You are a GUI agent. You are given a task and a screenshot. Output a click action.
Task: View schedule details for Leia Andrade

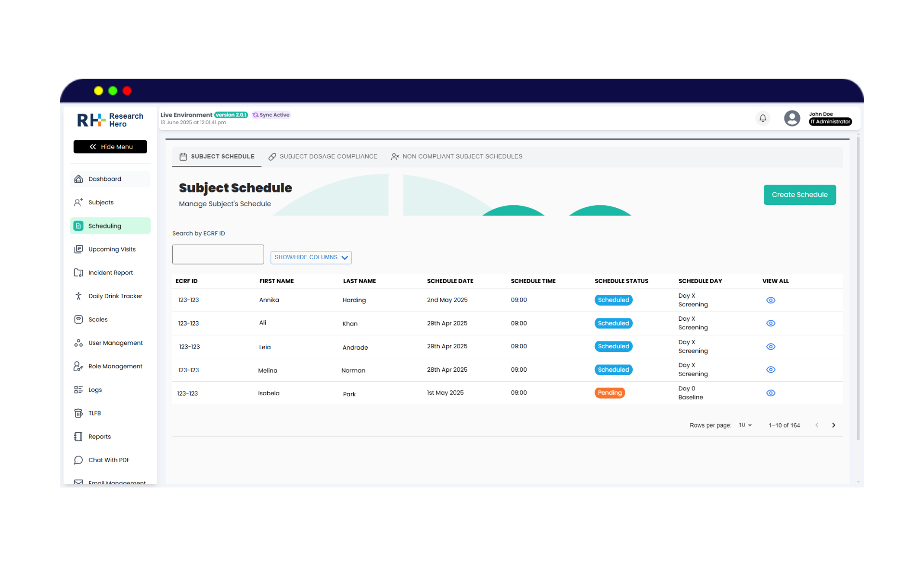pyautogui.click(x=770, y=347)
